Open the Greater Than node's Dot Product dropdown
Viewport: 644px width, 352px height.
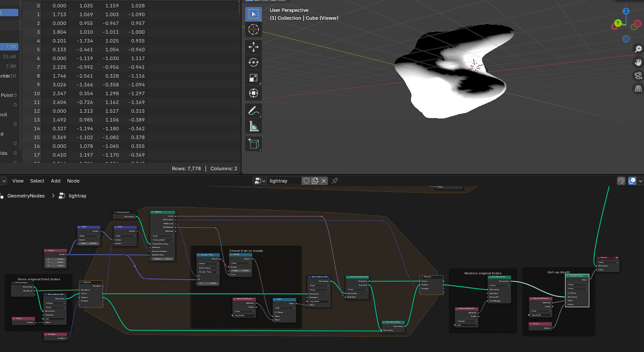[x=208, y=268]
